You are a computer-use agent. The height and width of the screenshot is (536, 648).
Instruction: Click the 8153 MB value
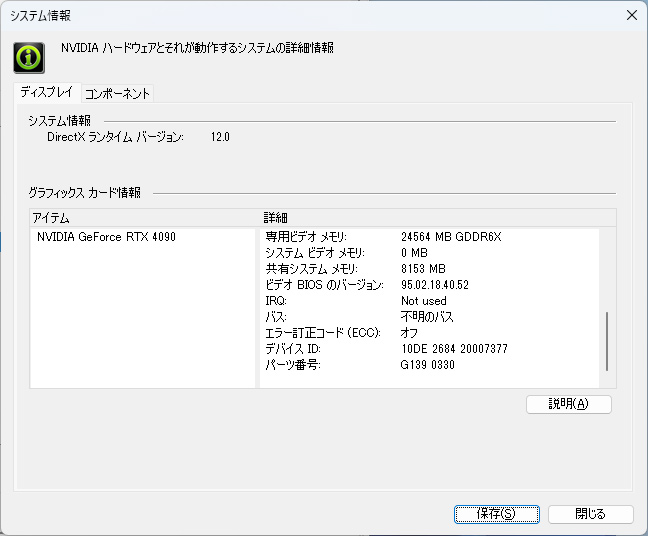[423, 269]
